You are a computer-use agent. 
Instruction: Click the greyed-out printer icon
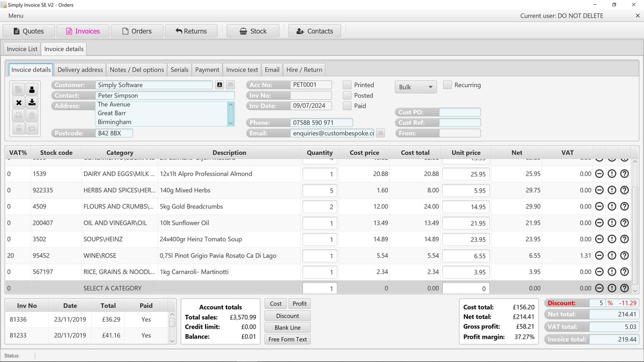(x=19, y=115)
